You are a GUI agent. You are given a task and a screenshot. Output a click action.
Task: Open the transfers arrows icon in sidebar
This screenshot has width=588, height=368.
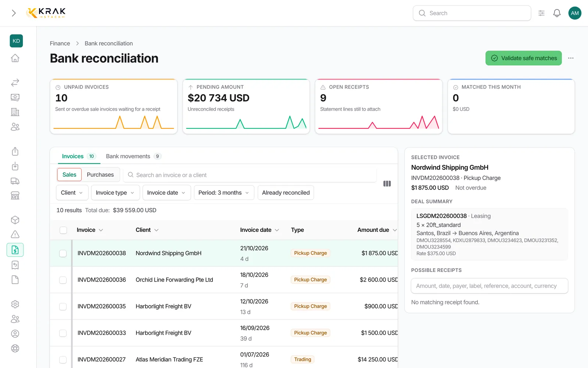click(15, 82)
